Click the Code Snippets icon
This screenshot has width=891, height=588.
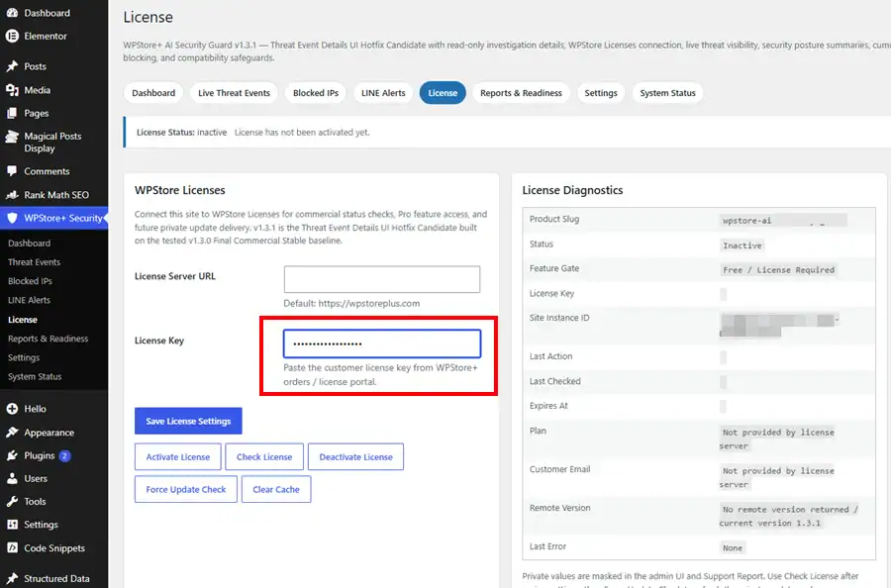(x=12, y=547)
